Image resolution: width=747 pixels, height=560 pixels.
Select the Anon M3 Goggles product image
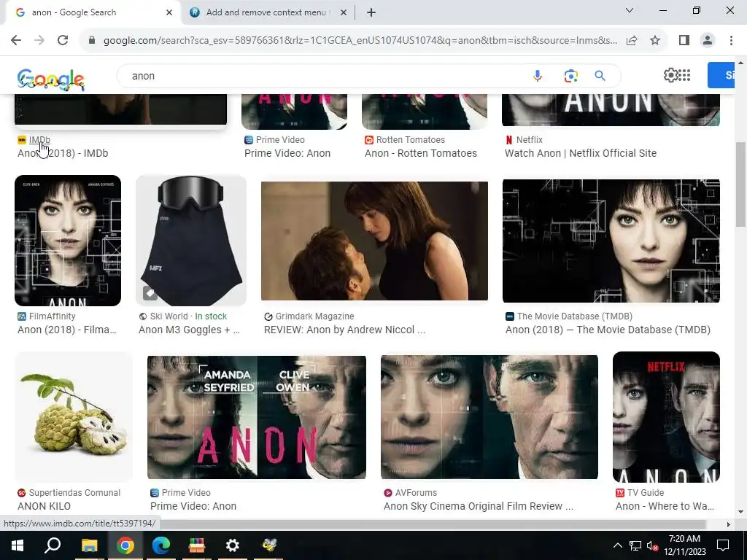click(191, 241)
